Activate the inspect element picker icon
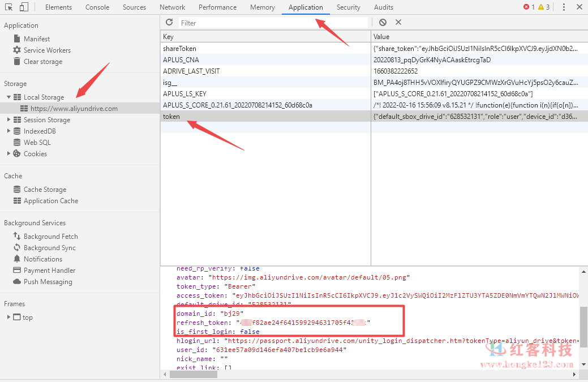 8,7
